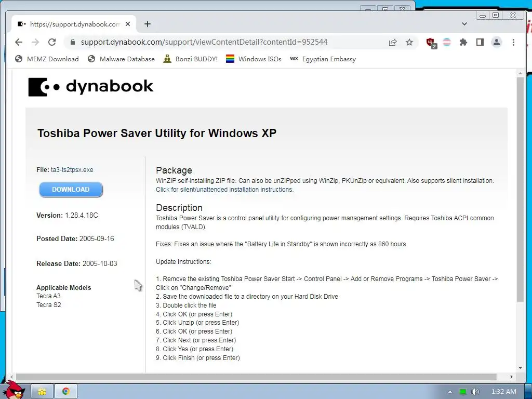532x399 pixels.
Task: Toggle the browser side panel
Action: tap(480, 42)
